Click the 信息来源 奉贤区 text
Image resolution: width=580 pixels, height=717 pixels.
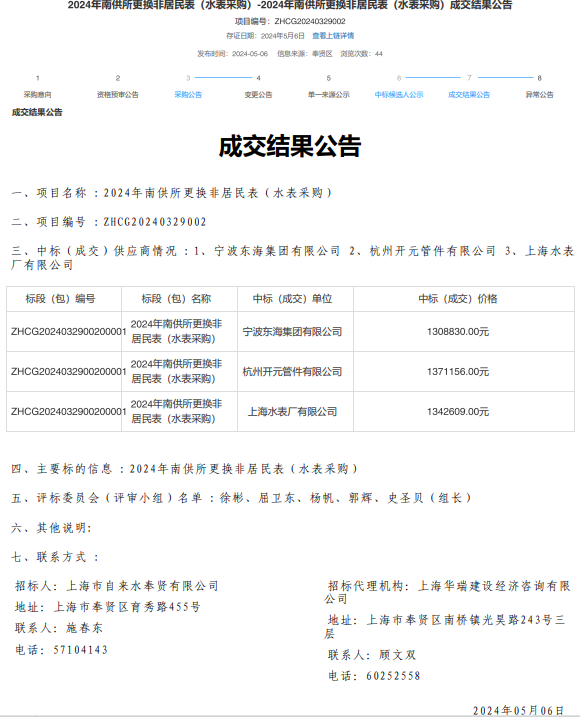click(305, 54)
